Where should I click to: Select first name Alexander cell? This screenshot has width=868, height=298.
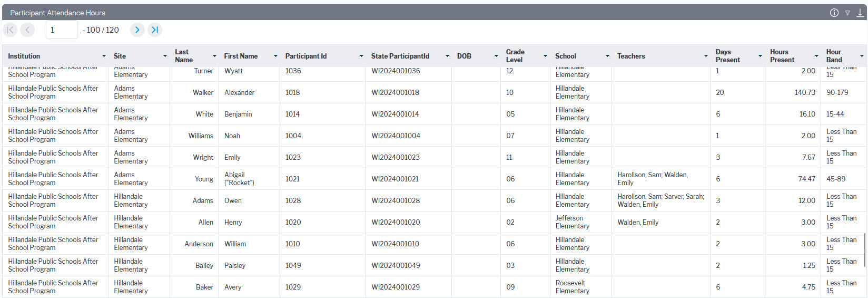click(x=249, y=92)
